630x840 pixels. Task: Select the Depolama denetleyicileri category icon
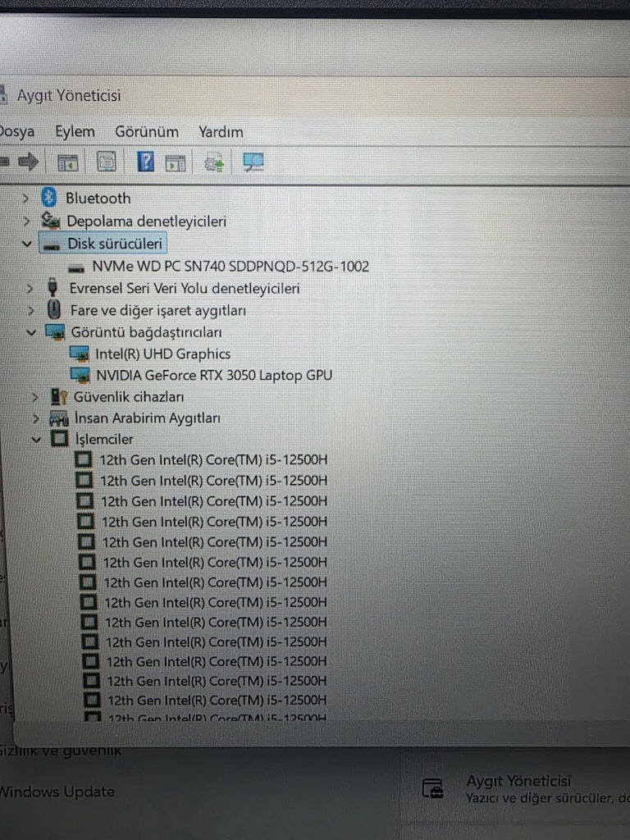[51, 220]
